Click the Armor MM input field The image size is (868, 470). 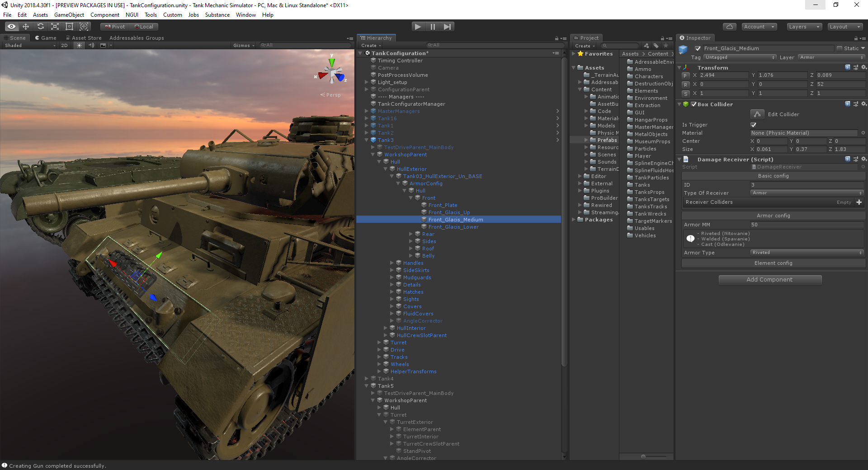click(807, 225)
